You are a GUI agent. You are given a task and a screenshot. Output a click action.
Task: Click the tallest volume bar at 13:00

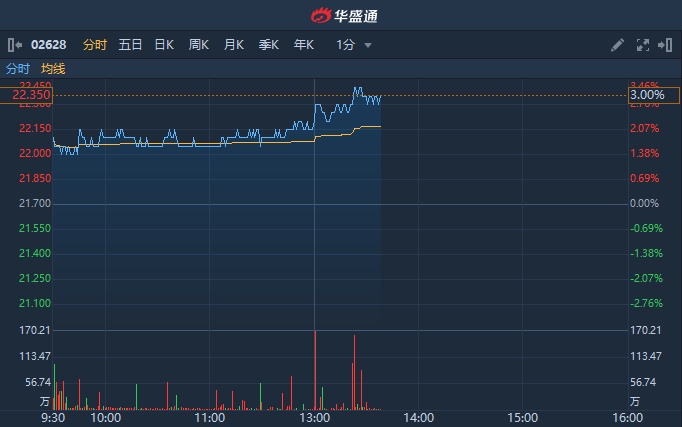pyautogui.click(x=315, y=370)
